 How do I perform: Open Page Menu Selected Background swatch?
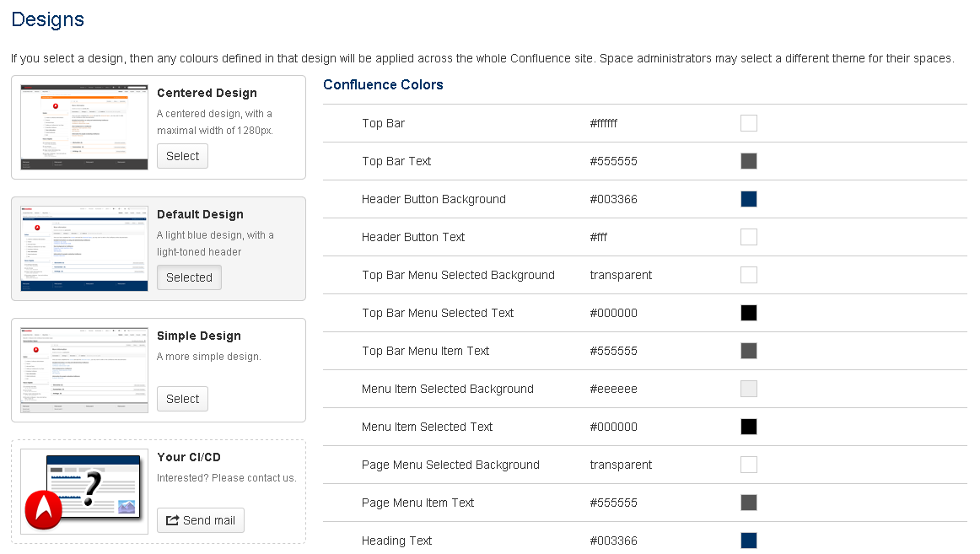click(x=749, y=465)
